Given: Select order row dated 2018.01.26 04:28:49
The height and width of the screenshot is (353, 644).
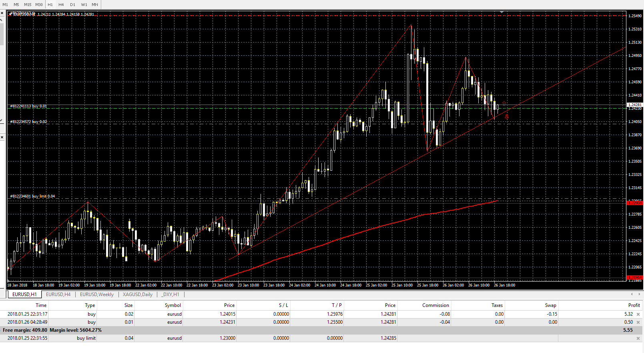Looking at the screenshot, I should [321, 322].
